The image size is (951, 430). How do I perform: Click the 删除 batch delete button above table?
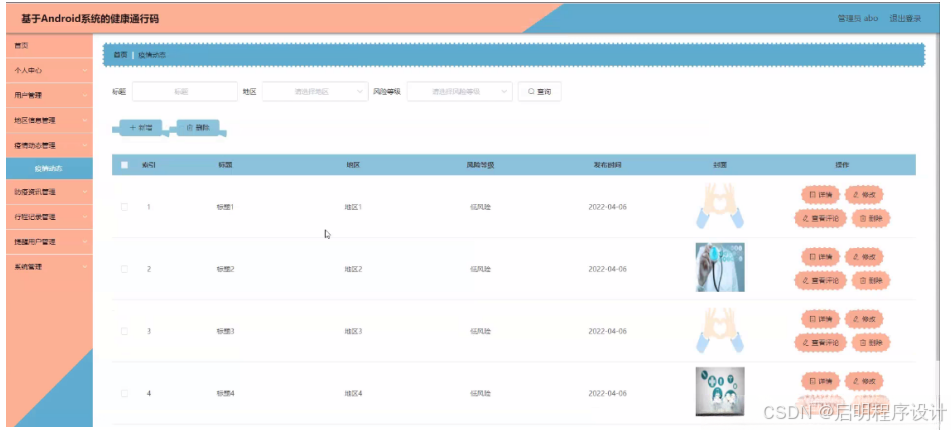point(198,128)
